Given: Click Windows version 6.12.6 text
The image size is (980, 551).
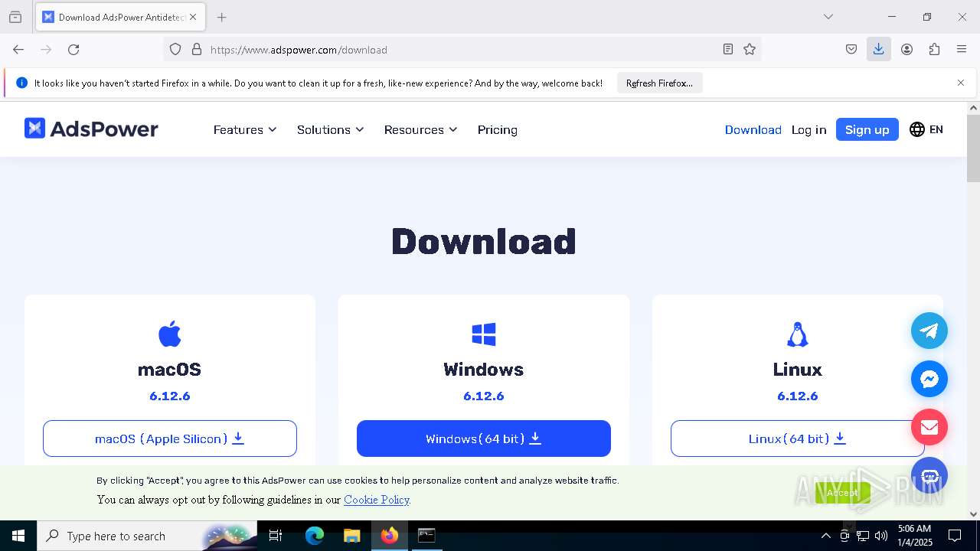Looking at the screenshot, I should (484, 396).
